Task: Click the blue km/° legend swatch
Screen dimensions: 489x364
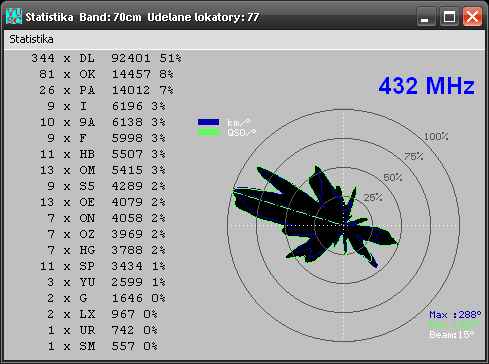Action: point(208,122)
